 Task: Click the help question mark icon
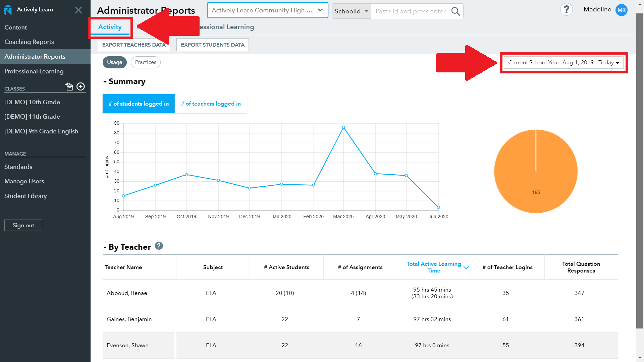pyautogui.click(x=567, y=9)
